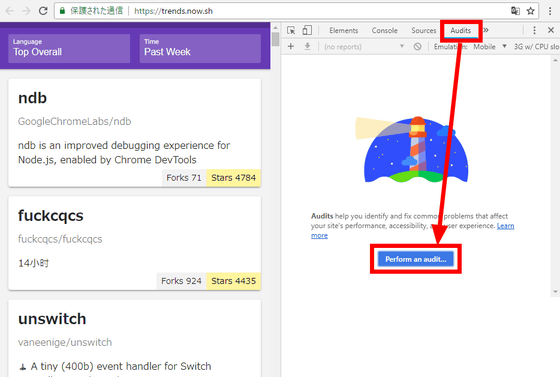Click fuckcqcs/fuckcqcs repo path
Screen dimensions: 560x377
(60, 239)
